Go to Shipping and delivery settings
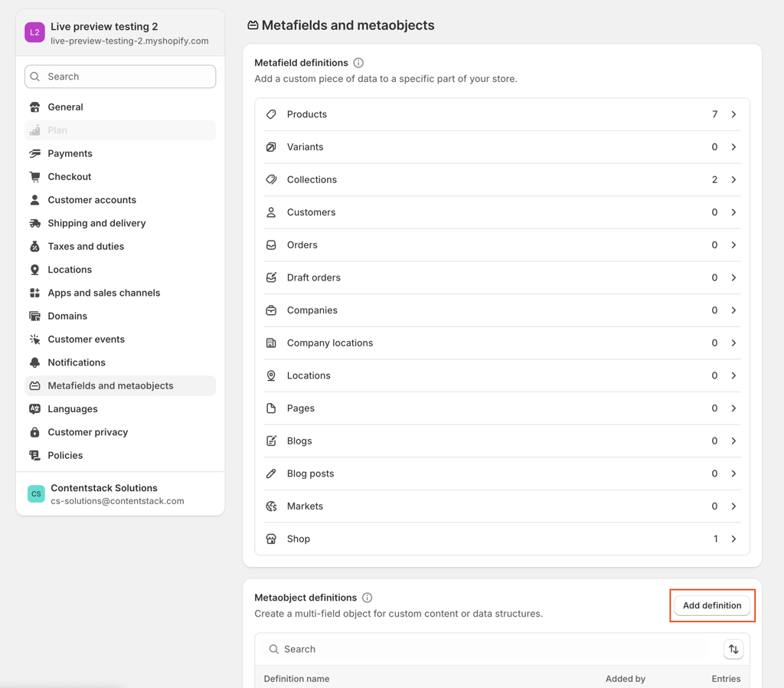 pos(96,223)
